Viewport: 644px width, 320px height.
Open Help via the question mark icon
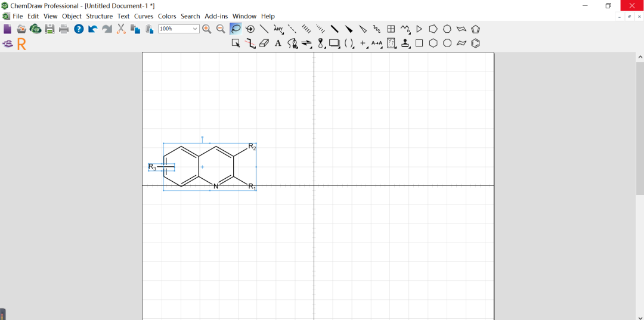click(x=79, y=29)
